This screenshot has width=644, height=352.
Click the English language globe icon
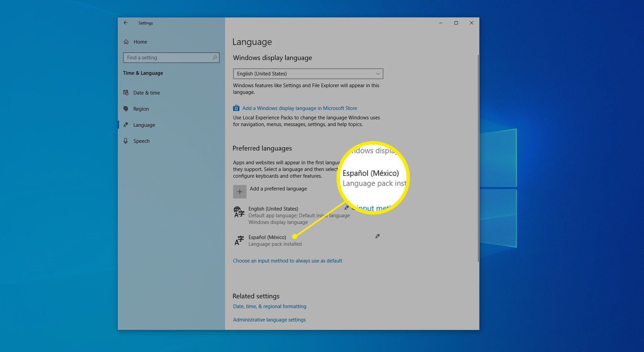tap(239, 212)
